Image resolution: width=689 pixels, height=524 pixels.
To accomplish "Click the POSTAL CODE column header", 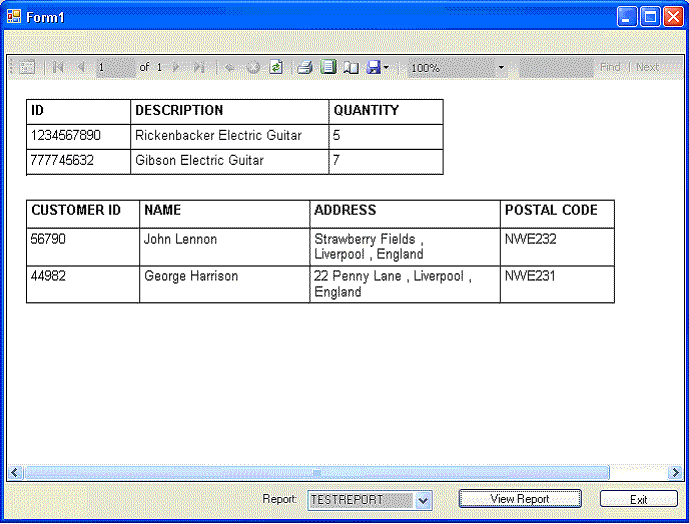I will click(x=557, y=214).
